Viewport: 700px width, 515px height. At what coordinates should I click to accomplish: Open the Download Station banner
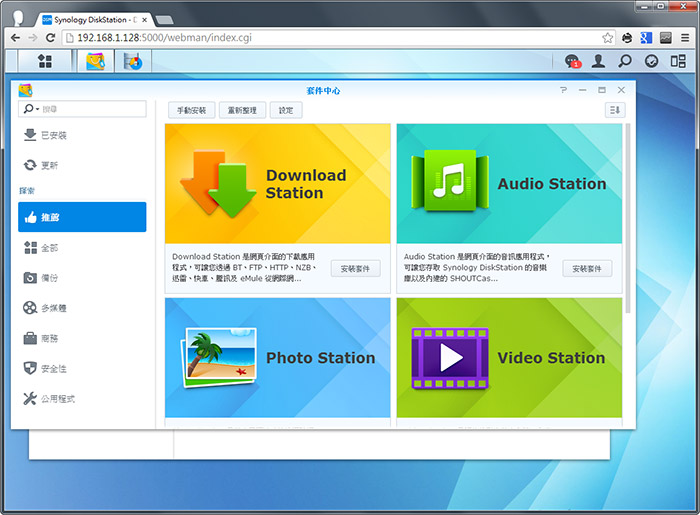click(x=278, y=183)
